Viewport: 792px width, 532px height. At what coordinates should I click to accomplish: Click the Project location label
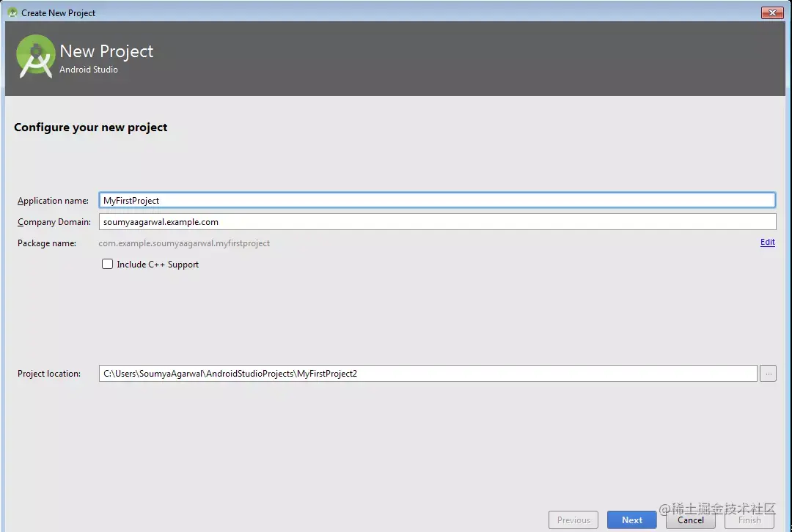click(x=49, y=374)
